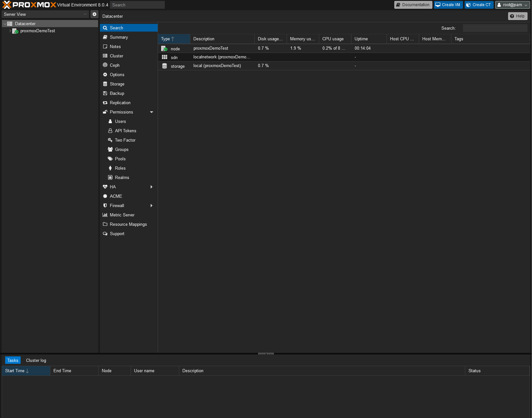
Task: Click the Create CT button
Action: pos(479,5)
